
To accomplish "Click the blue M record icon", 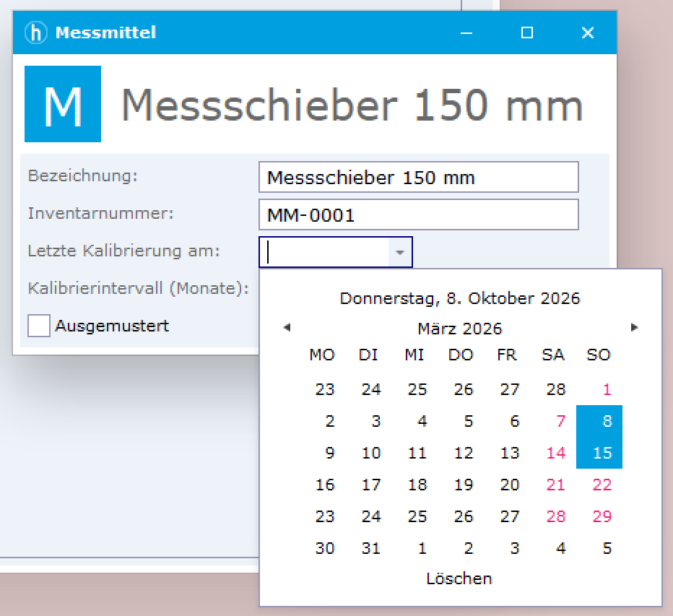I will click(63, 104).
